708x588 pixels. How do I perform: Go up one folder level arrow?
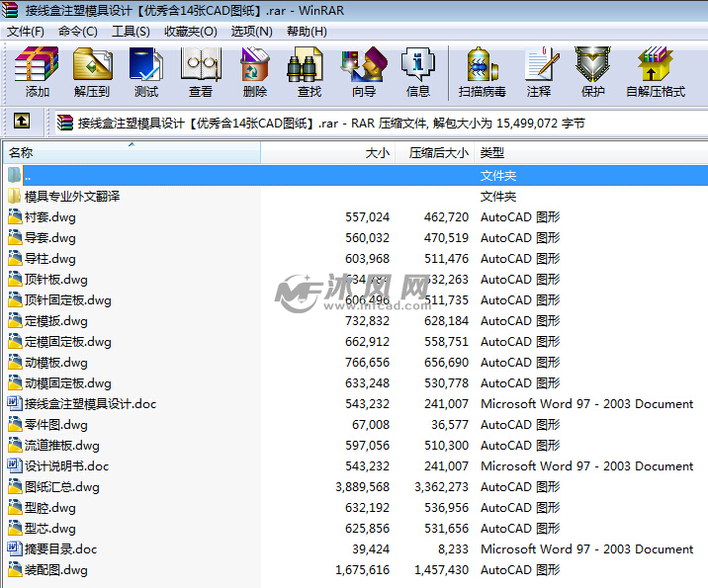[x=22, y=121]
